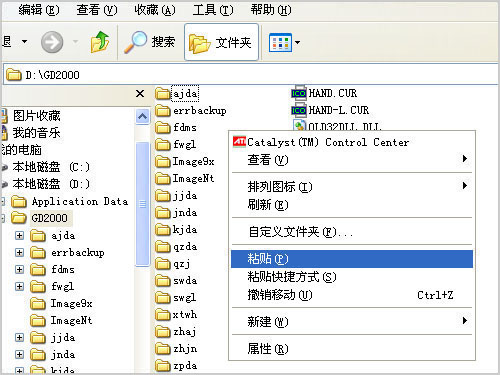Click the folder tree scroll-up arrow

(x=143, y=116)
